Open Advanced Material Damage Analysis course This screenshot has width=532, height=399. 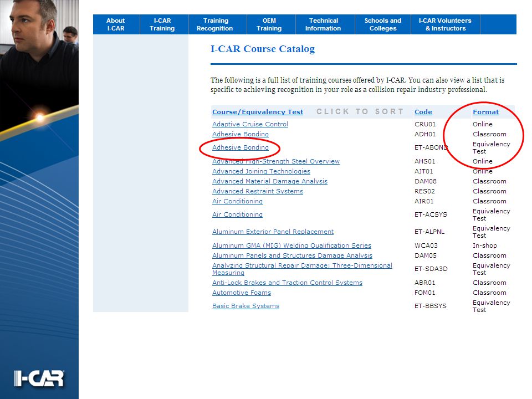coord(270,181)
